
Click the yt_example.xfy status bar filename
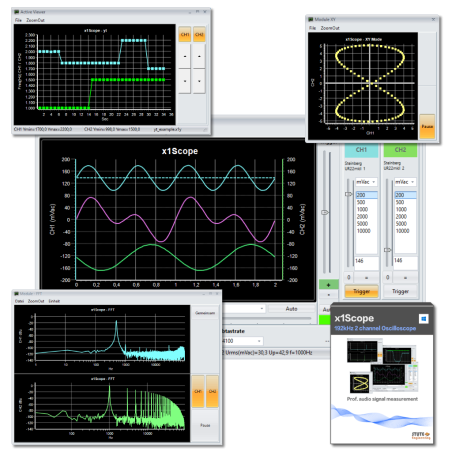tap(167, 129)
